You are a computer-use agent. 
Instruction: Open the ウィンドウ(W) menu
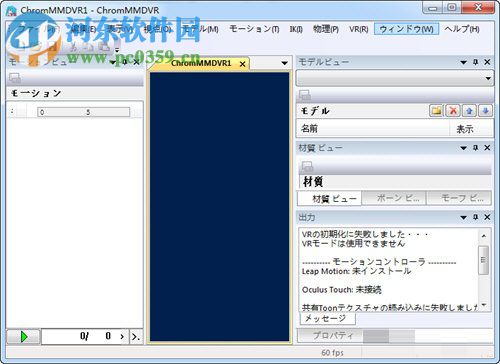406,29
